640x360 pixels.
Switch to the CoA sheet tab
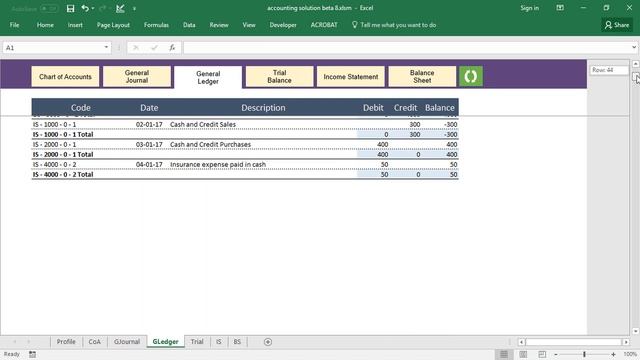94,342
